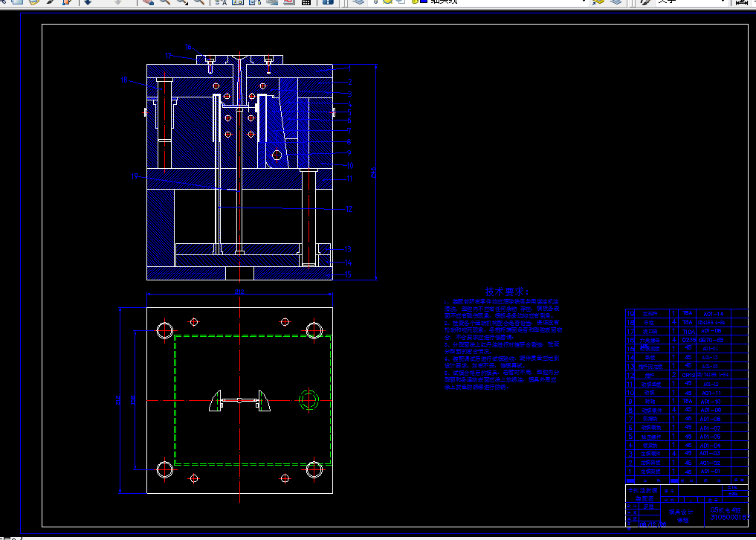Select horizontal 212 dimension above plan view

tap(239, 292)
